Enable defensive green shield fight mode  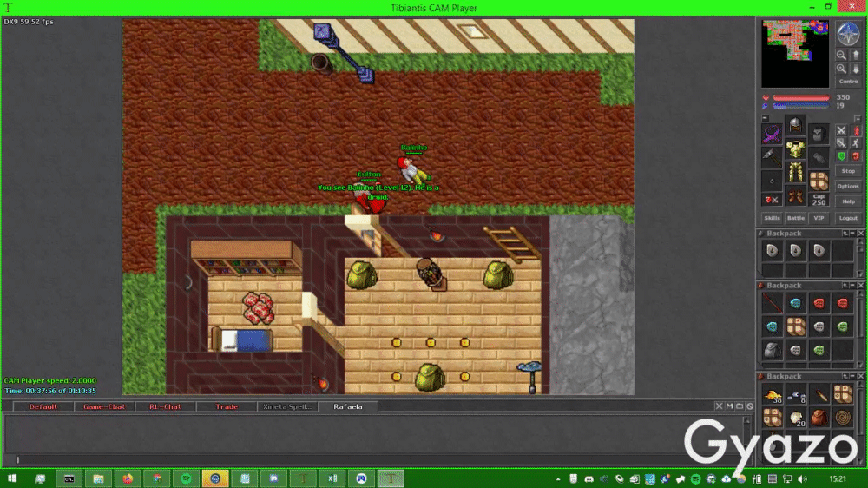pos(841,156)
